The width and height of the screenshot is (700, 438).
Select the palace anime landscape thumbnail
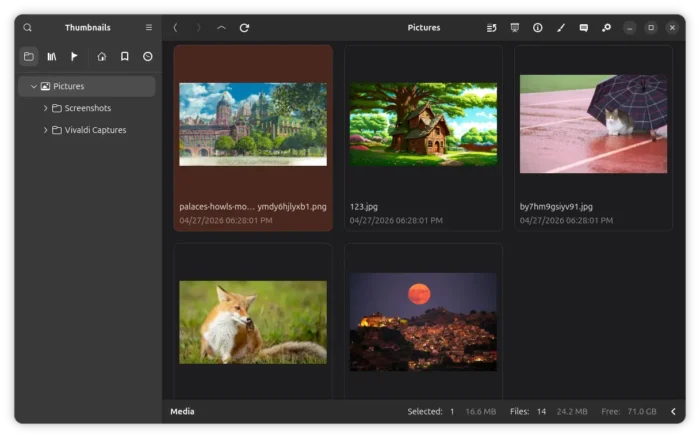(x=253, y=124)
